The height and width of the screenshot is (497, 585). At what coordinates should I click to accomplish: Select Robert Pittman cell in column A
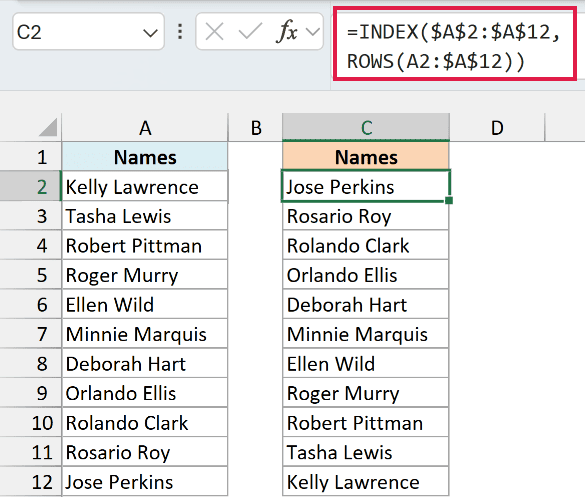145,245
